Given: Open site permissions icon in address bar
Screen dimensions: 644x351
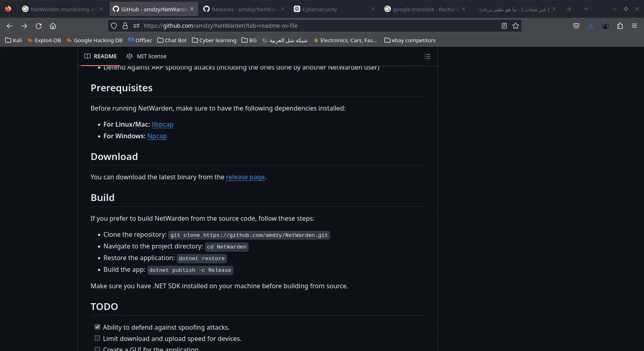Looking at the screenshot, I should (x=136, y=26).
